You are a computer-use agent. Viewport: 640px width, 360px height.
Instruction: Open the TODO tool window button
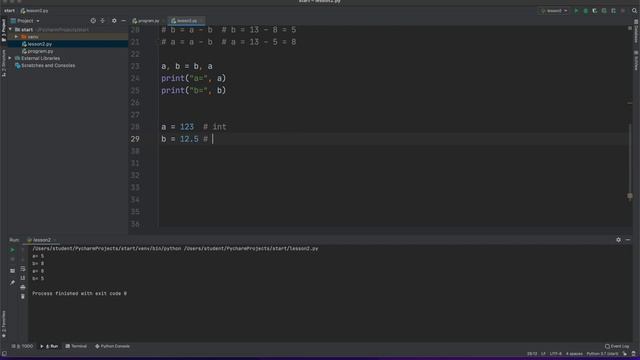pos(23,346)
